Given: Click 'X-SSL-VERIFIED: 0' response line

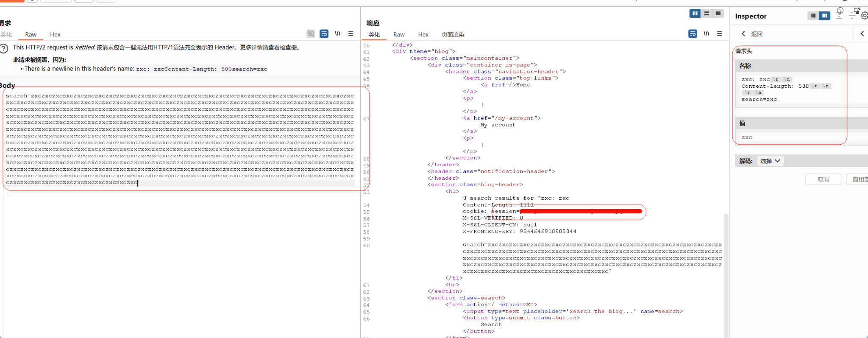Looking at the screenshot, I should [x=493, y=218].
